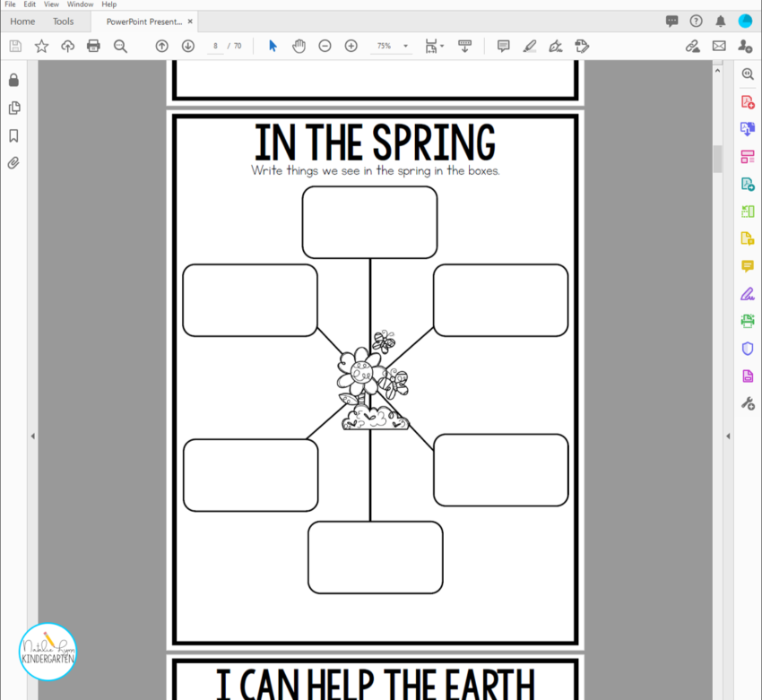Click the Print button
The width and height of the screenshot is (762, 700).
93,46
